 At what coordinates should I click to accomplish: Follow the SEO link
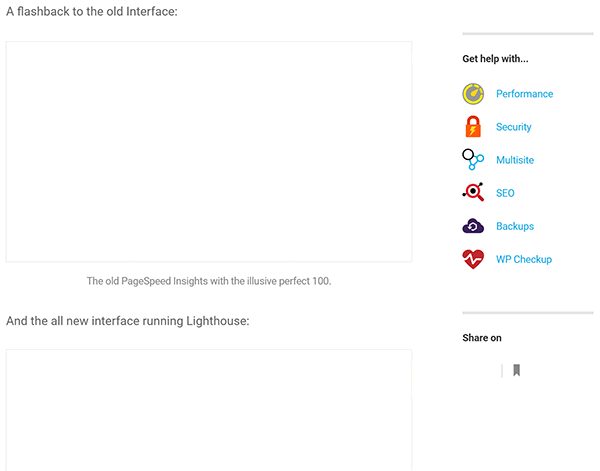pos(505,193)
